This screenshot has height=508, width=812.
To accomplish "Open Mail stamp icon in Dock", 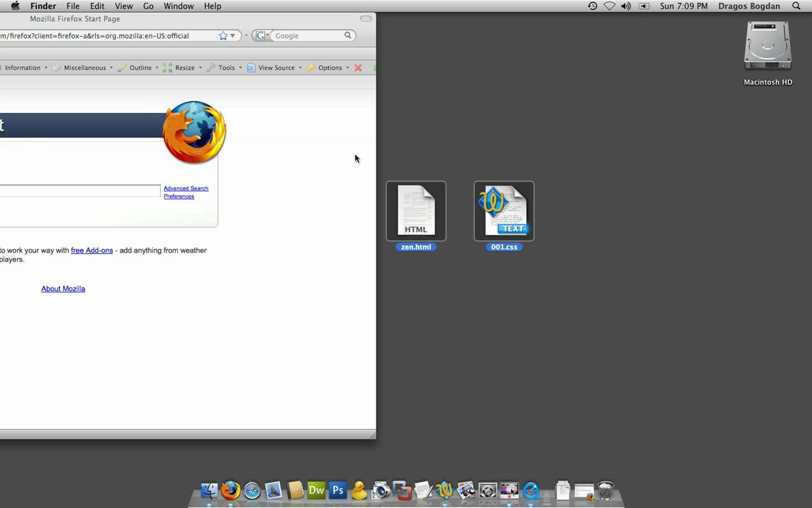I will [x=273, y=490].
